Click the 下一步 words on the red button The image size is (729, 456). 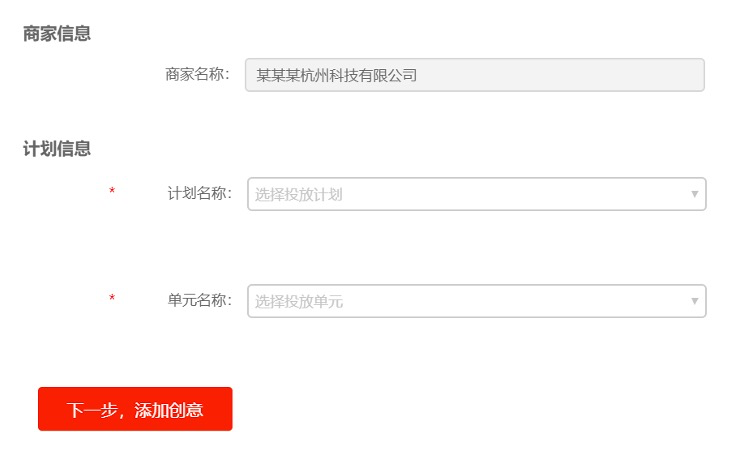91,410
